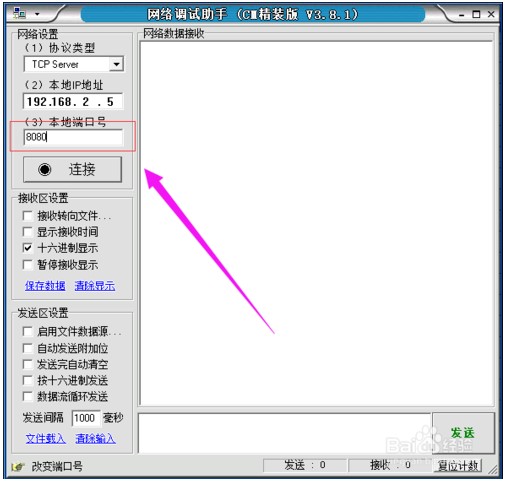The image size is (505, 482).
Task: Uncheck the 十六进制显示 checkbox
Action: pos(28,248)
